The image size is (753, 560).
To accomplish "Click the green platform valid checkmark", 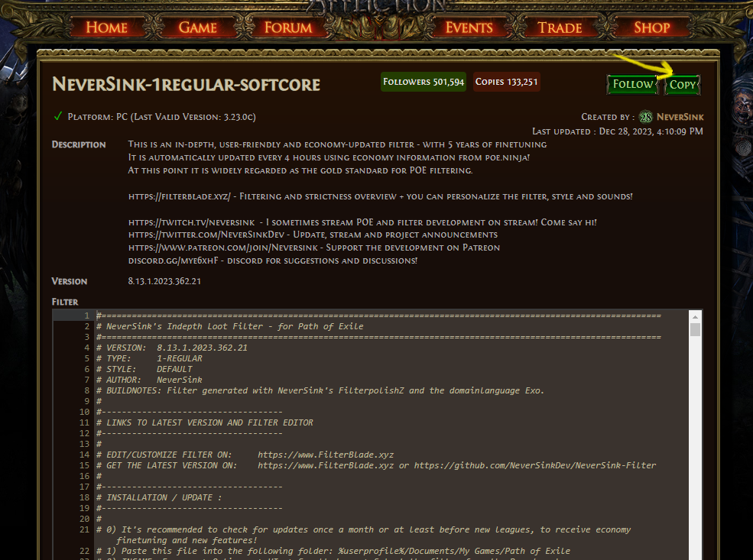I will point(58,116).
